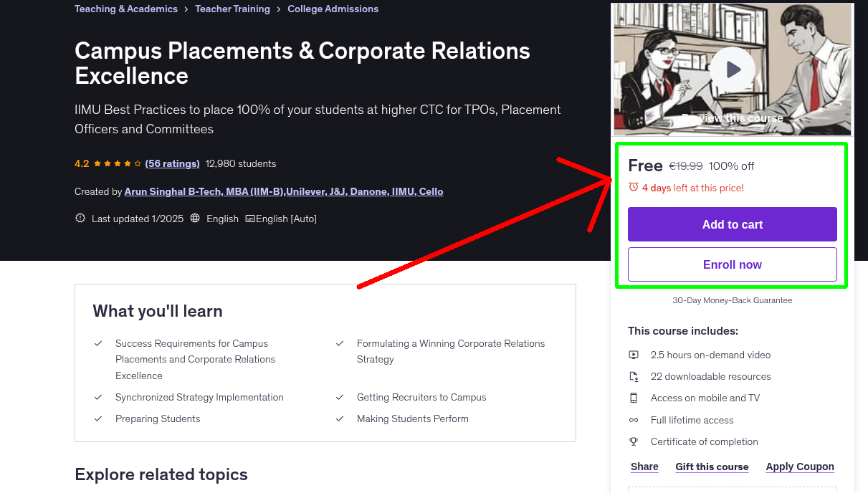This screenshot has height=493, width=868.
Task: Click the English Auto closed captions icon
Action: coord(252,218)
